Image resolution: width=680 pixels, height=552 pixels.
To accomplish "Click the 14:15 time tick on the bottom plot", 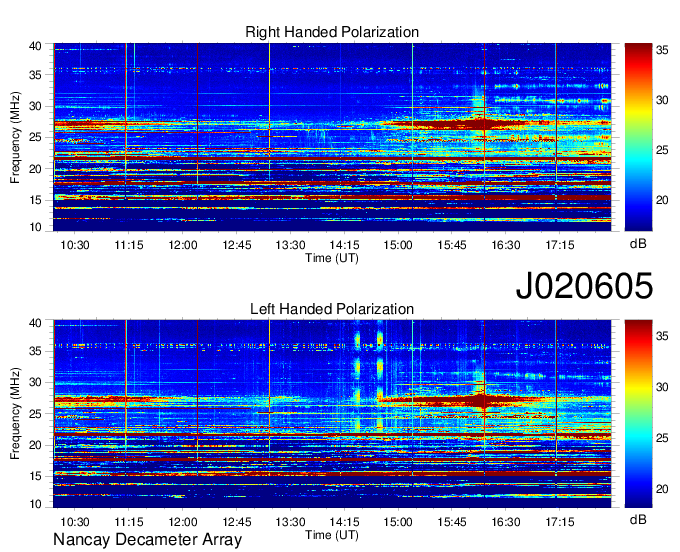I will click(x=344, y=522).
